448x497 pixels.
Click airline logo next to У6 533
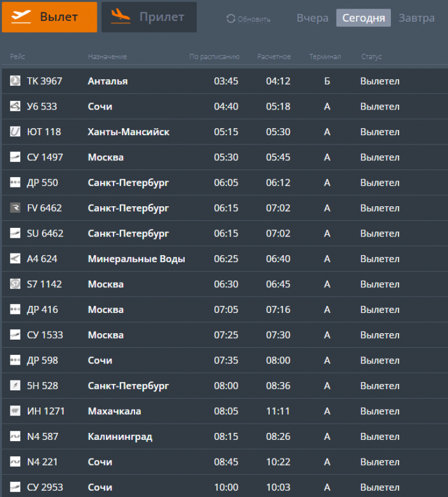(x=15, y=106)
